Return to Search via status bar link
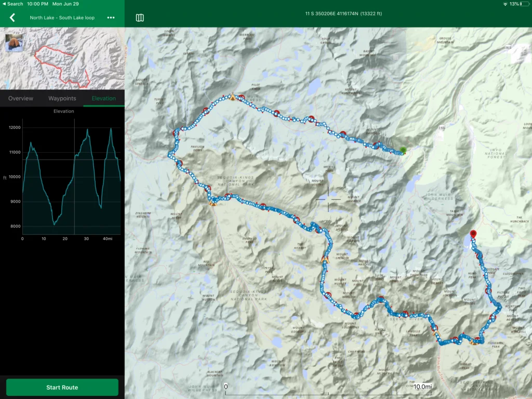Image resolution: width=532 pixels, height=399 pixels. click(x=12, y=4)
